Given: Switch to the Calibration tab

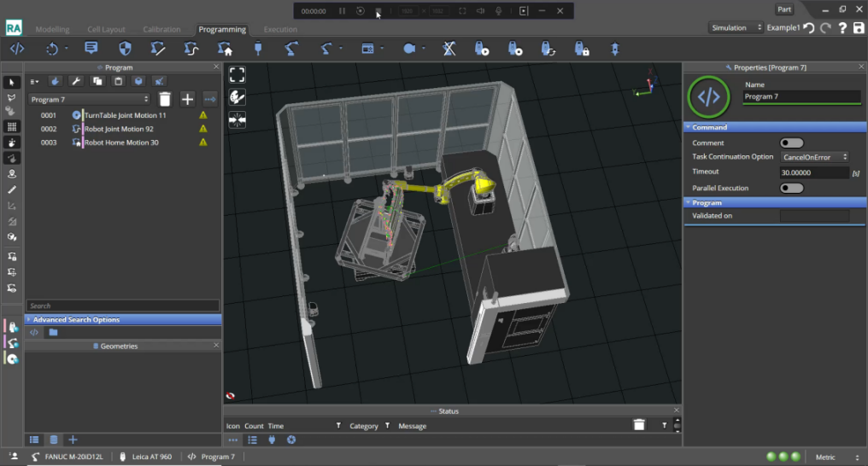Looking at the screenshot, I should point(161,30).
